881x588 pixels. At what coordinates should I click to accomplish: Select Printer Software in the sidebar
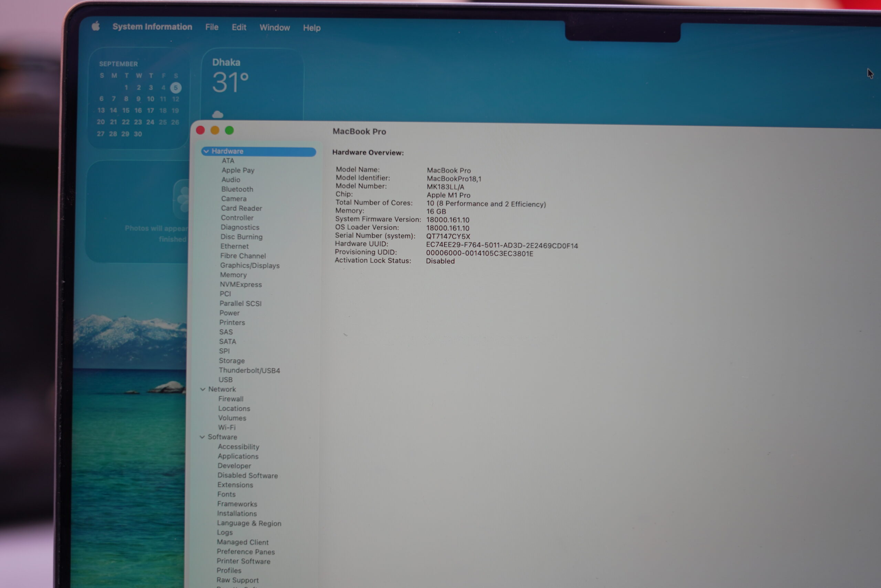(x=244, y=562)
